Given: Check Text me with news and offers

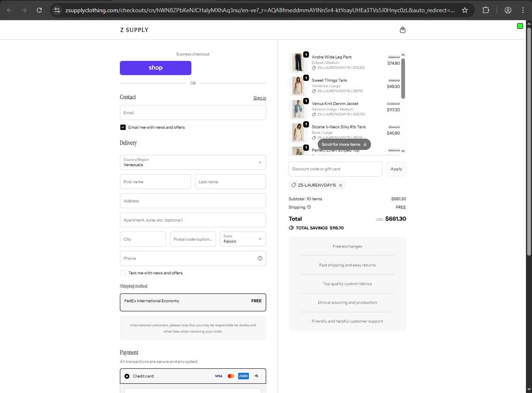Looking at the screenshot, I should coord(123,273).
